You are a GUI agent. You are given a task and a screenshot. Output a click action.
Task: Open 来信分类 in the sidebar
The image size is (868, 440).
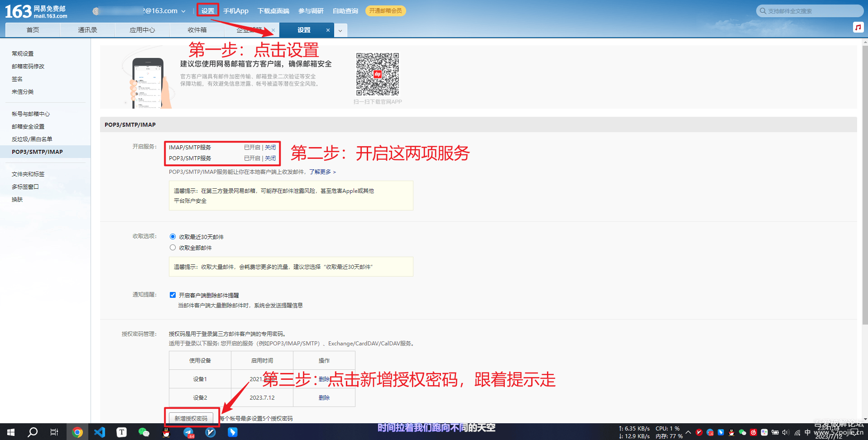pos(23,91)
